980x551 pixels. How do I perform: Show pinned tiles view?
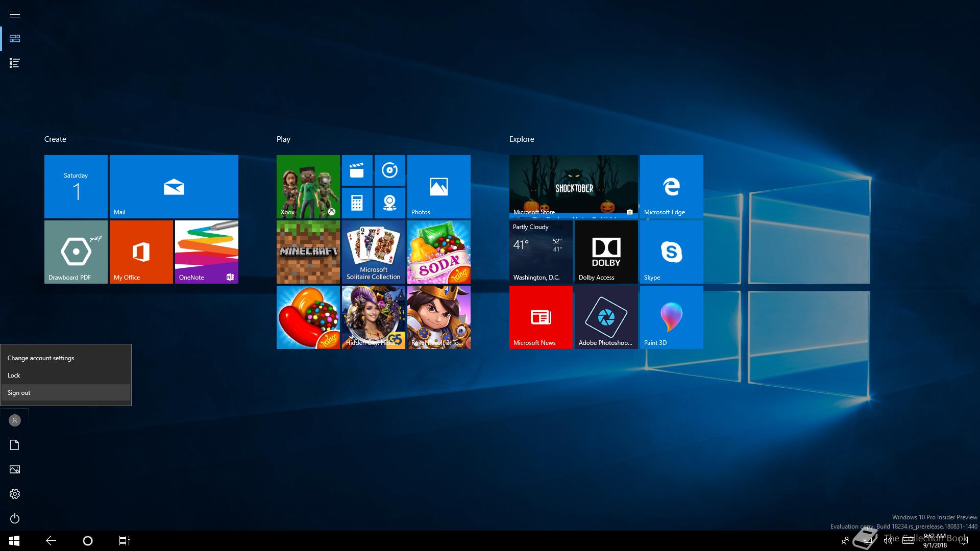click(15, 39)
